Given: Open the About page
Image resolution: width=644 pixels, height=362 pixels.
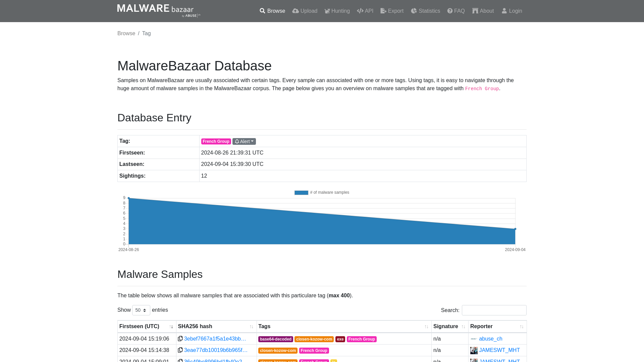Looking at the screenshot, I should tap(483, 11).
